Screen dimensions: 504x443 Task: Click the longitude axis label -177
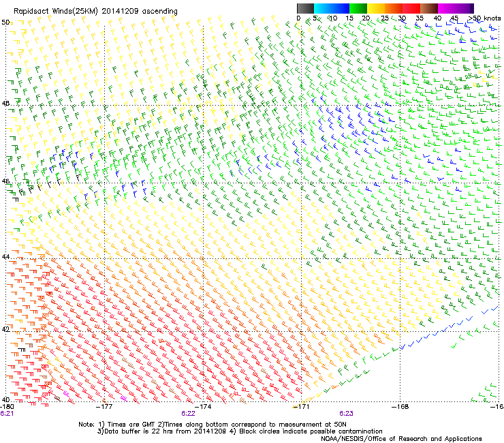[x=105, y=407]
